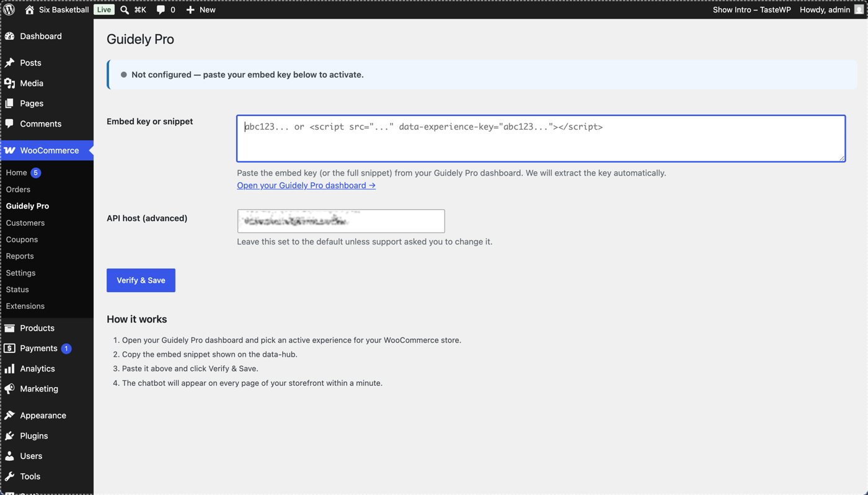Click the API host input field
868x495 pixels.
(341, 221)
